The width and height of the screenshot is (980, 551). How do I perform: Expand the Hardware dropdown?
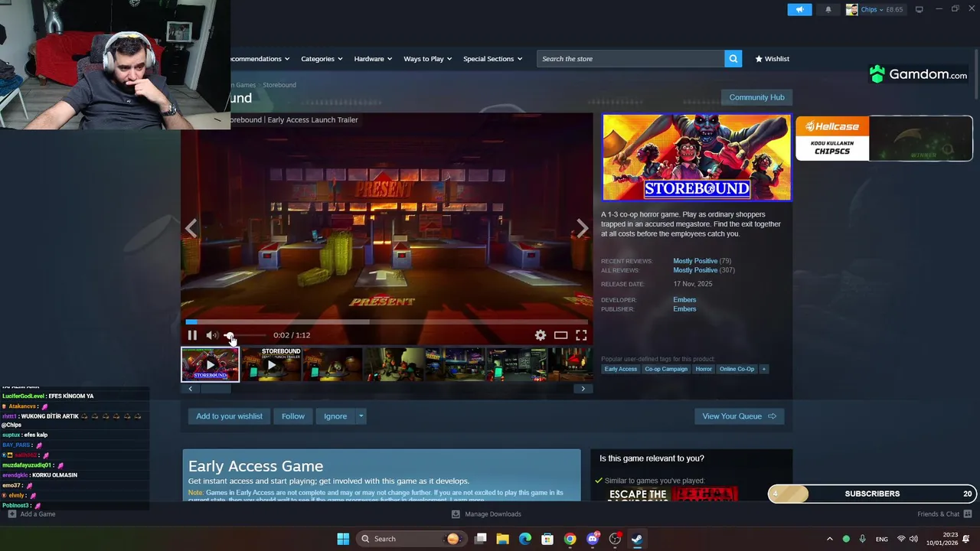(373, 59)
